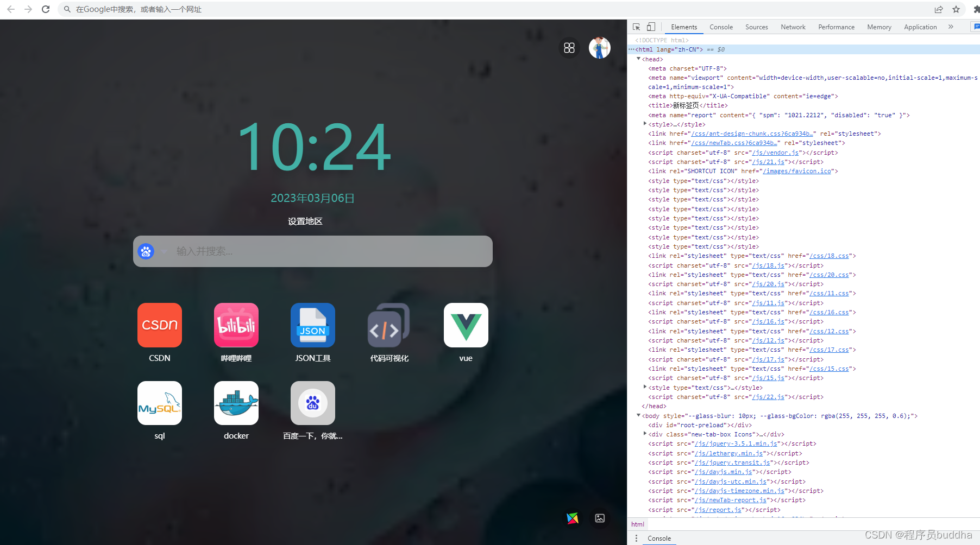Expand the div class new-tab-box node

[645, 434]
